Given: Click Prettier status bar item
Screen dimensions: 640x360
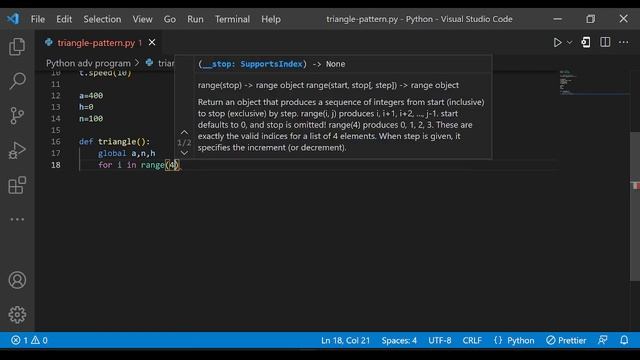Looking at the screenshot, I should 566,340.
